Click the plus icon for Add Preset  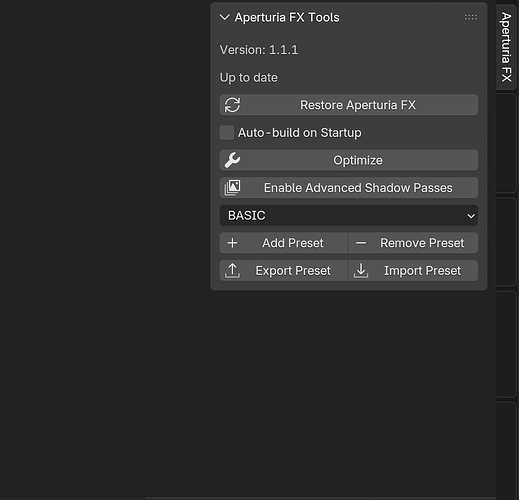click(232, 243)
